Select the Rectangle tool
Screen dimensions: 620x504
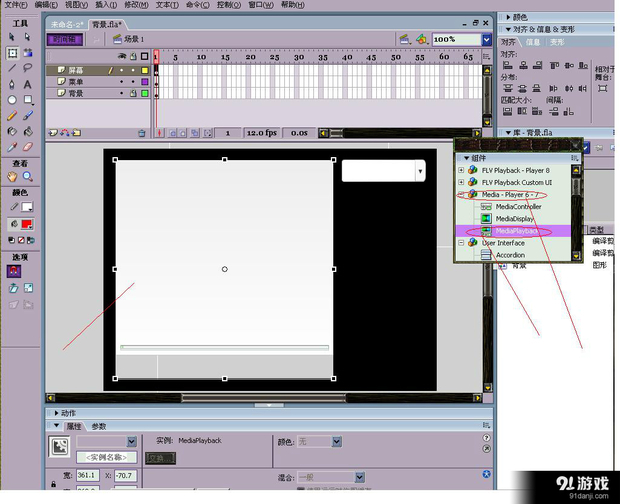(28, 100)
